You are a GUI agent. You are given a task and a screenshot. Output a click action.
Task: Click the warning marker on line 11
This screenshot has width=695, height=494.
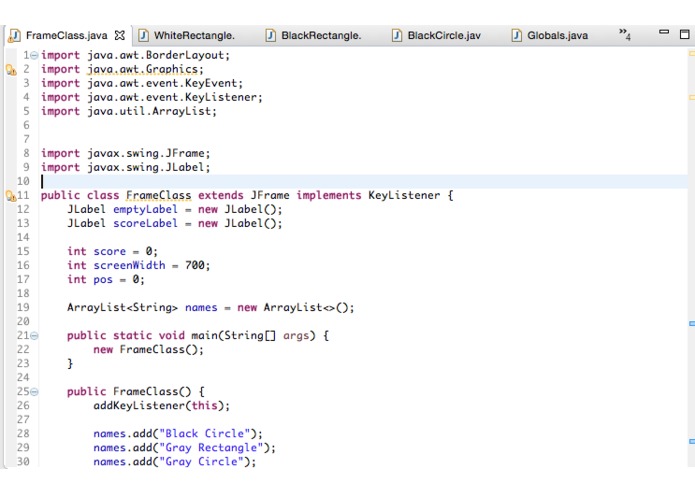pos(11,196)
